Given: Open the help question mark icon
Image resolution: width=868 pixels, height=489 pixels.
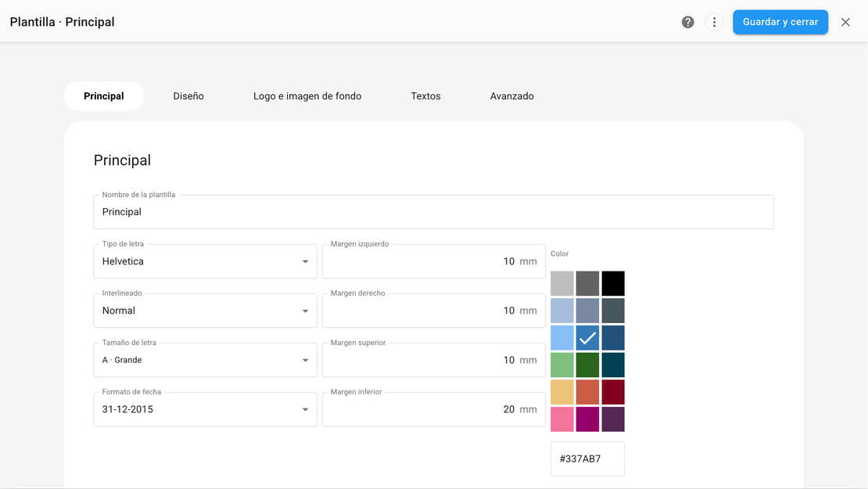Looking at the screenshot, I should 688,22.
